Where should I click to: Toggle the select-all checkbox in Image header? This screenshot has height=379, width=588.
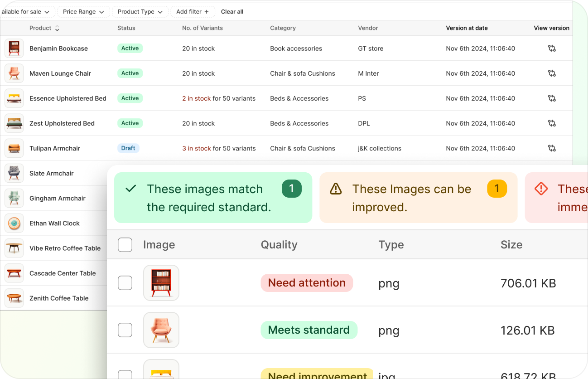[125, 245]
